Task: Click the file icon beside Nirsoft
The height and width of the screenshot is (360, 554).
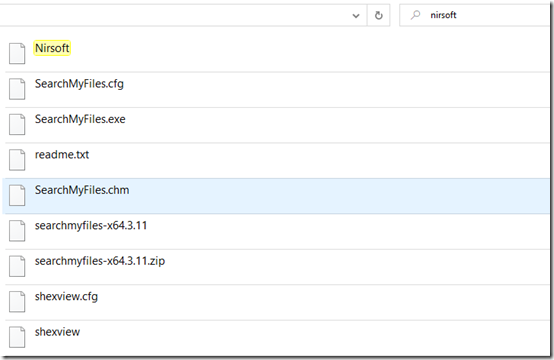Action: point(17,54)
